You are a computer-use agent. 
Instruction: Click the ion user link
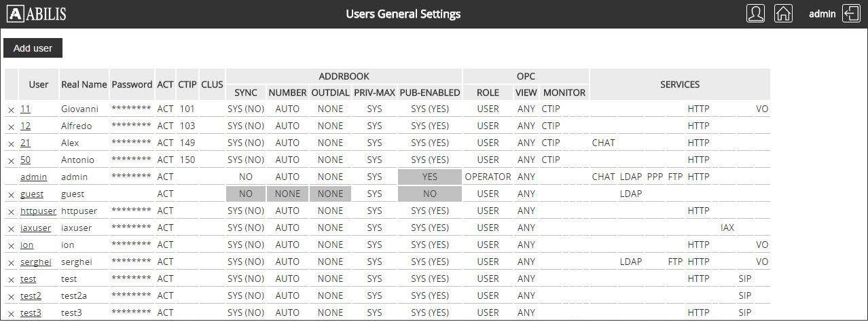(26, 245)
